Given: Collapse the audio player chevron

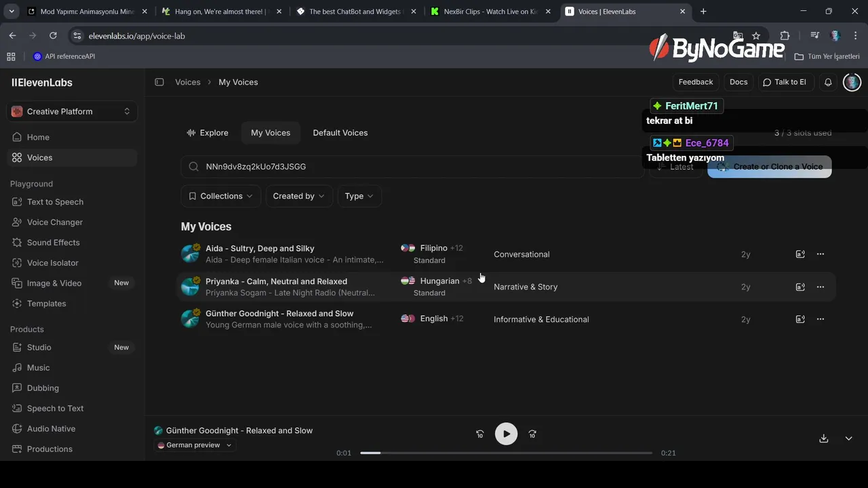Looking at the screenshot, I should click(x=848, y=439).
